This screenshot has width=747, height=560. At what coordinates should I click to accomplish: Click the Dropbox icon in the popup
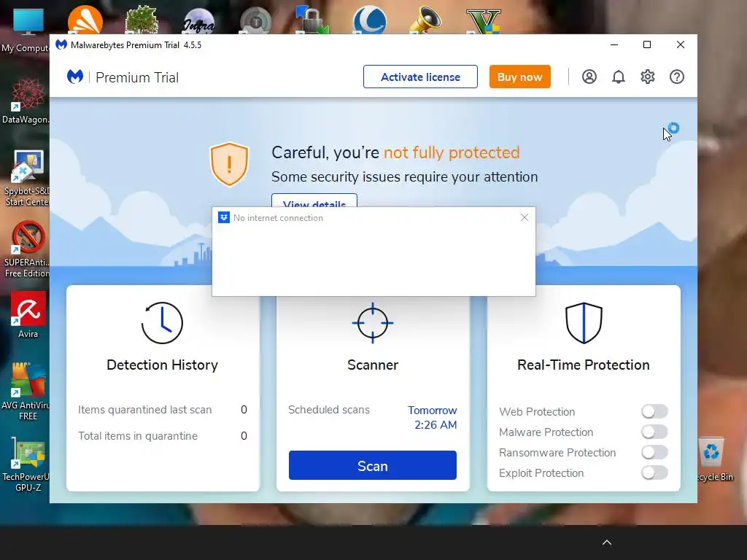tap(223, 217)
